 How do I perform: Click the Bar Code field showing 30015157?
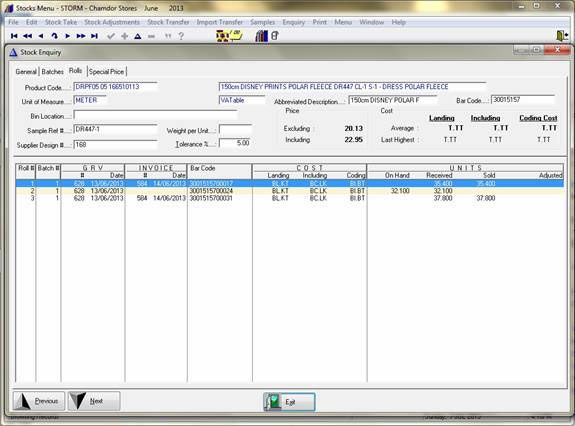(523, 100)
